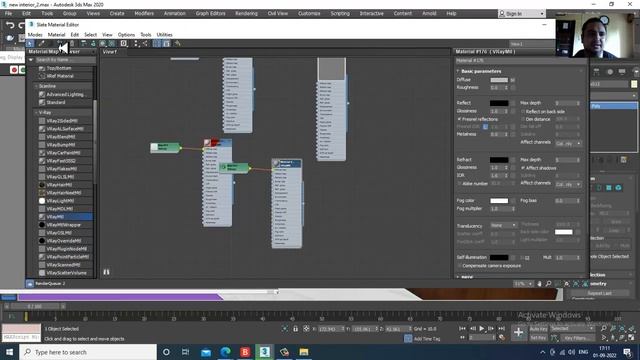Click the Task View taskbar icon
The image size is (640, 360).
click(186, 352)
